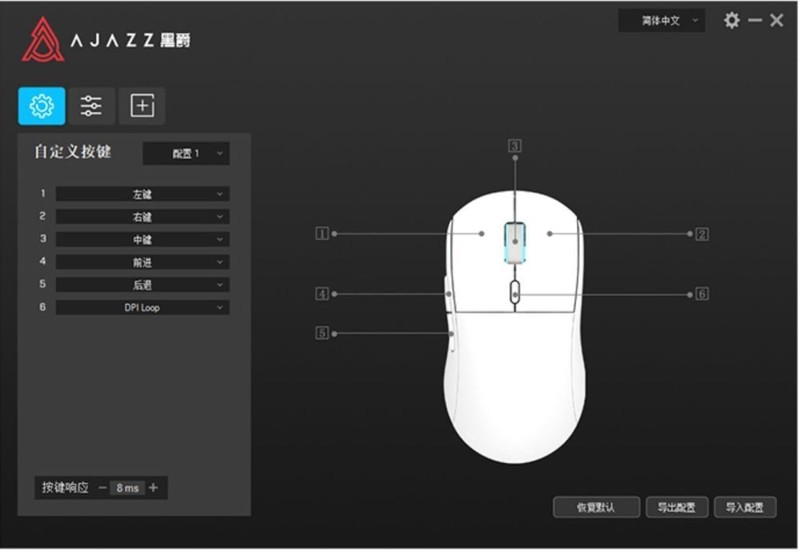Decrease key response time with minus

pos(103,488)
